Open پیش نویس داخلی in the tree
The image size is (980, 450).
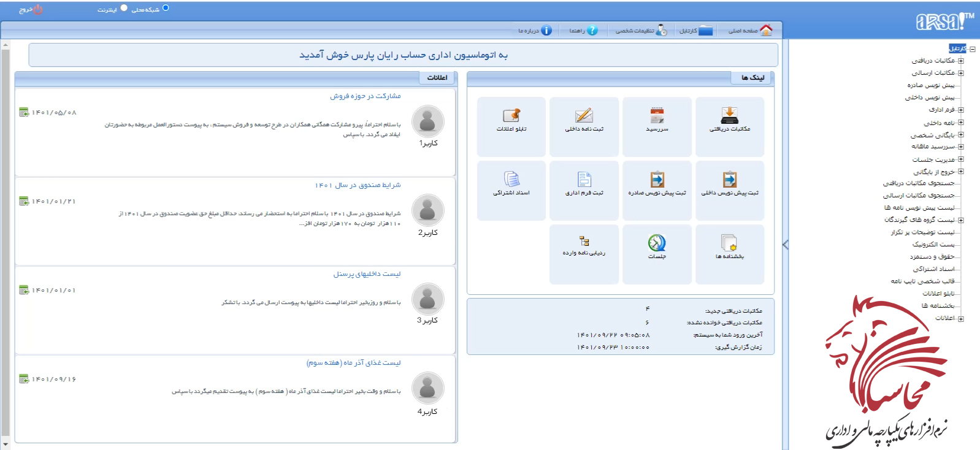tap(930, 97)
